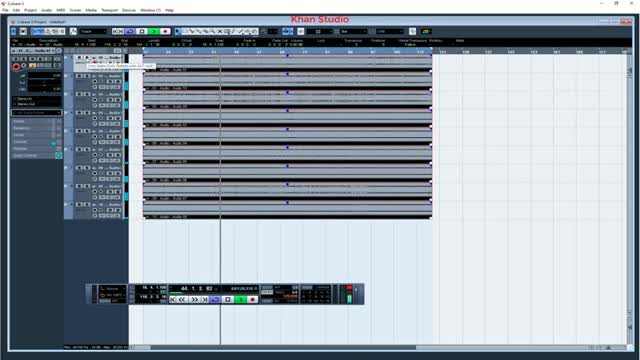Screen dimensions: 640x360
Task: Expand the Inserts section in Inspector
Action: (36, 122)
